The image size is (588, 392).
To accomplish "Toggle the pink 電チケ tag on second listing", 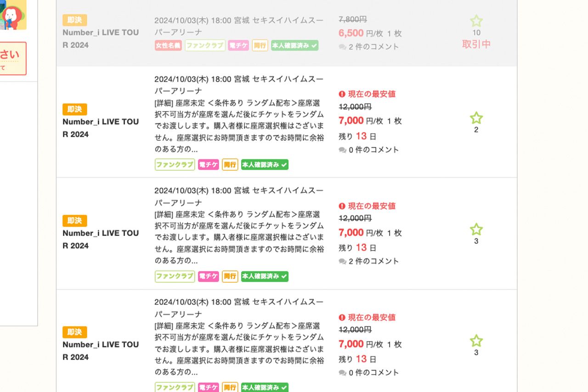I will (x=208, y=164).
